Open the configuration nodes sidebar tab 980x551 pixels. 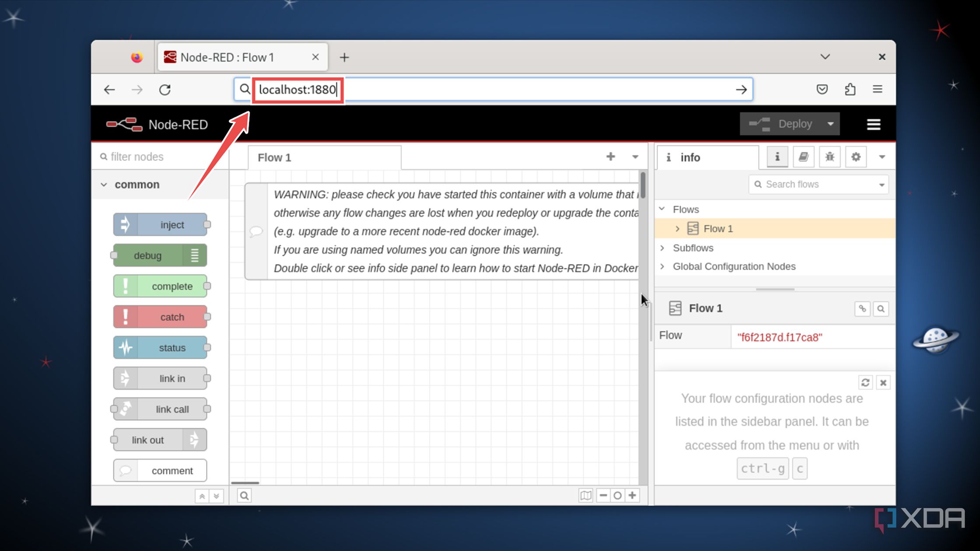855,157
